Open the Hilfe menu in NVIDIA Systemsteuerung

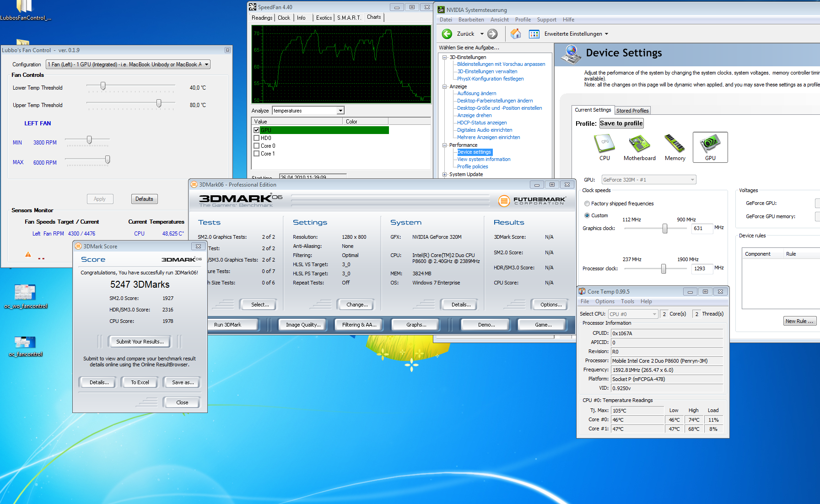coord(568,20)
